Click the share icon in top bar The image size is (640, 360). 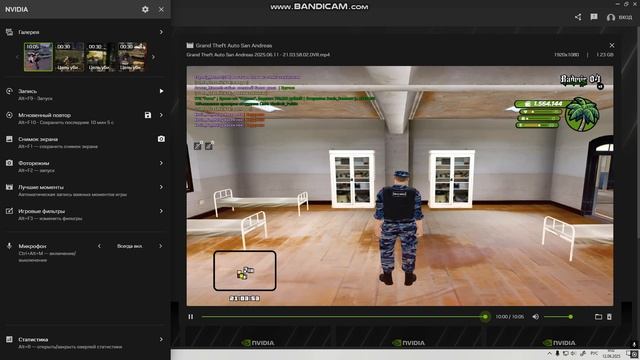point(578,17)
